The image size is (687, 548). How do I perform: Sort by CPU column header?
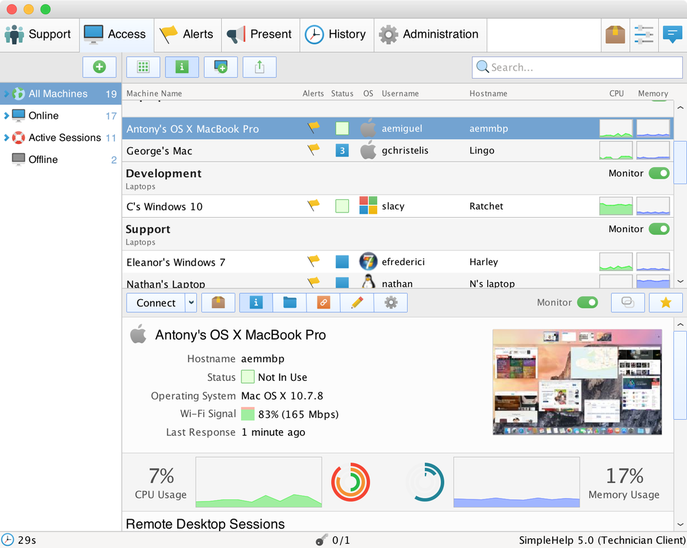616,93
